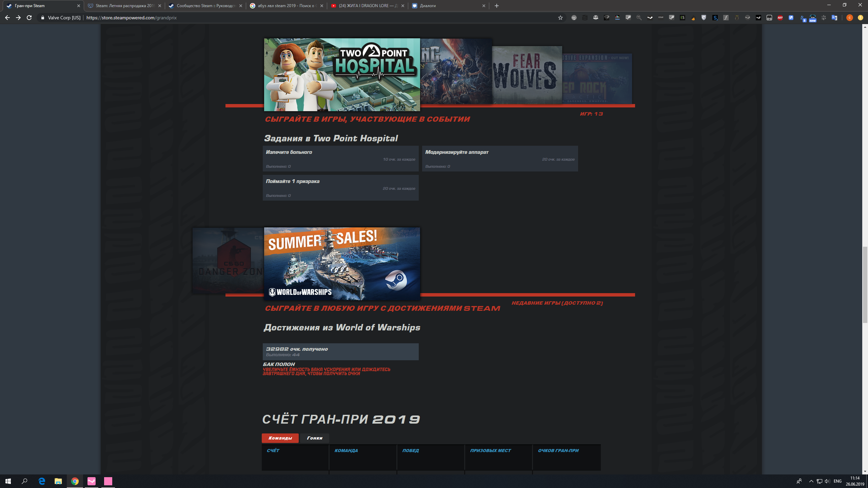Click the ENG input language indicator
The height and width of the screenshot is (488, 868).
(x=837, y=481)
